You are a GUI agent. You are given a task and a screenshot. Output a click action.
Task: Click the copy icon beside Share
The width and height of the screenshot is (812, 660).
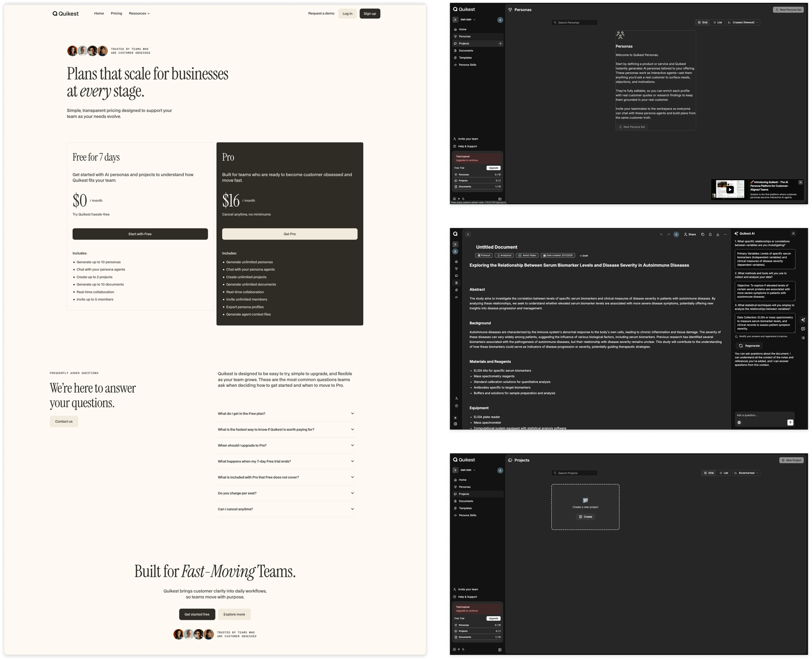(x=703, y=234)
